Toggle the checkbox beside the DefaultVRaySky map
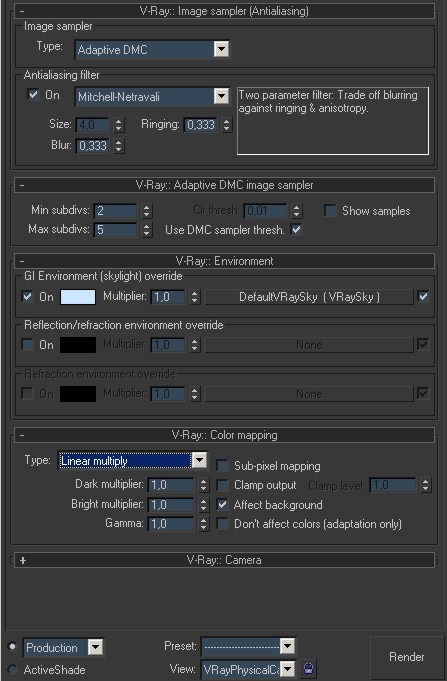The width and height of the screenshot is (447, 681). click(x=423, y=297)
